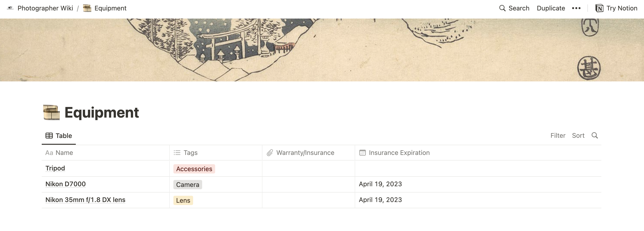Click the Accessories tag
The image size is (644, 231).
click(x=194, y=169)
